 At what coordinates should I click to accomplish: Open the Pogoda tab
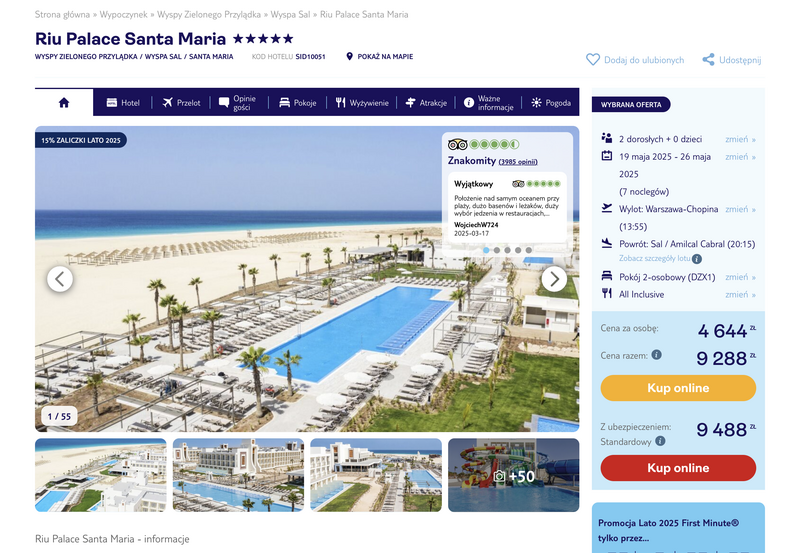tap(551, 103)
